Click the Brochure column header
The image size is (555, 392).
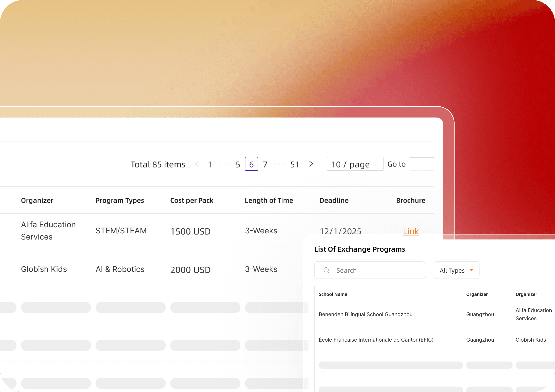[x=411, y=200]
